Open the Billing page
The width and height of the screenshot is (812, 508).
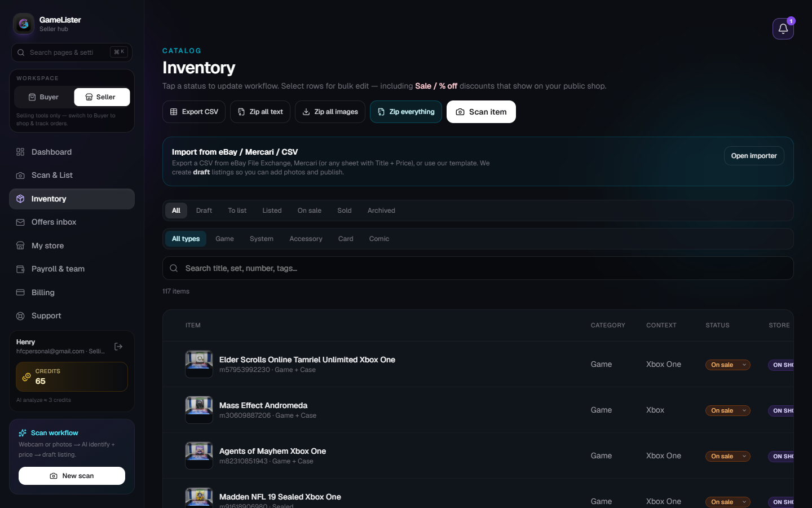pos(72,292)
